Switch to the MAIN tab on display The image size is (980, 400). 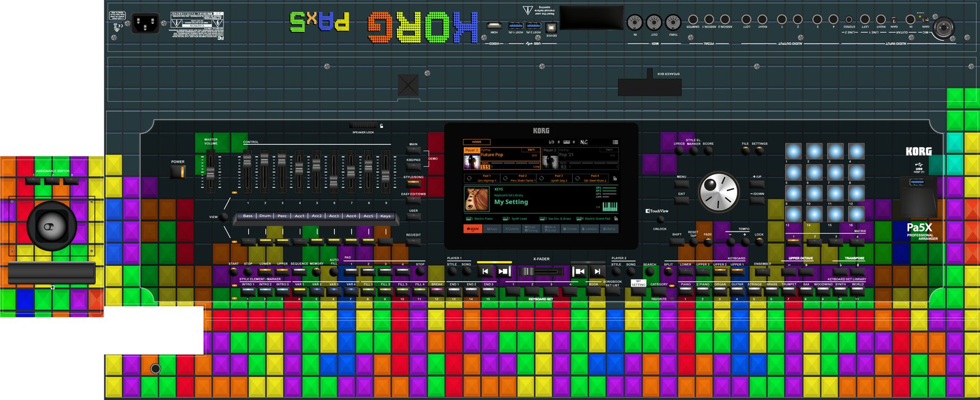coord(472,228)
